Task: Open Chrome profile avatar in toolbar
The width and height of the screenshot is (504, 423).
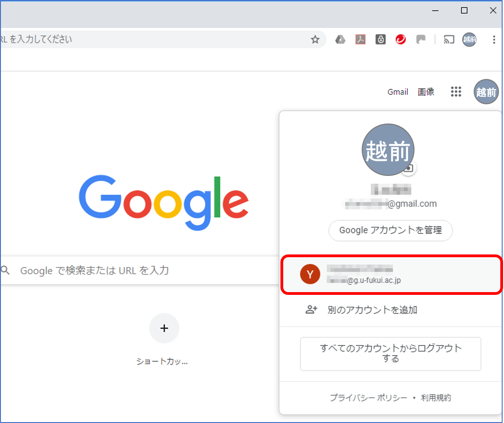Action: 469,39
